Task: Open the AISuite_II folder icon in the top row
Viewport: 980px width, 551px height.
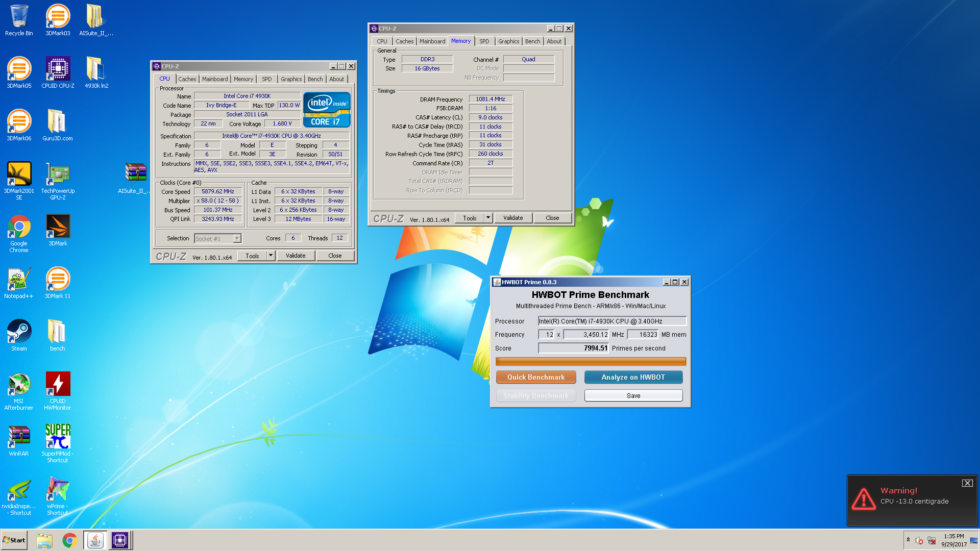Action: 96,20
